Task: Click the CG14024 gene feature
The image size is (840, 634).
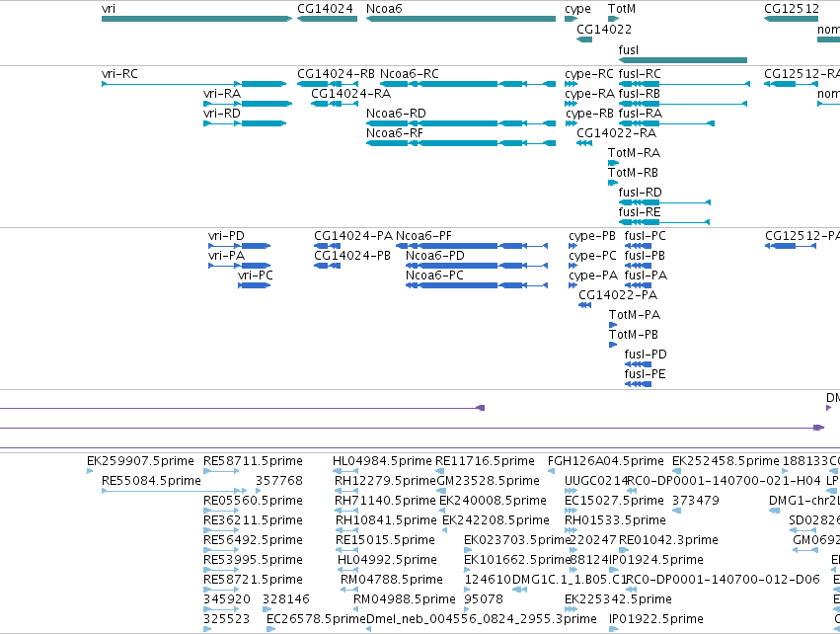Action: tap(327, 19)
